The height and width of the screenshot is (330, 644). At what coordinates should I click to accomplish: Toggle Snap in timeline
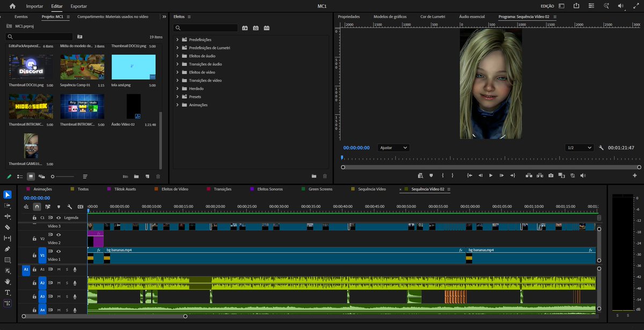pos(36,207)
